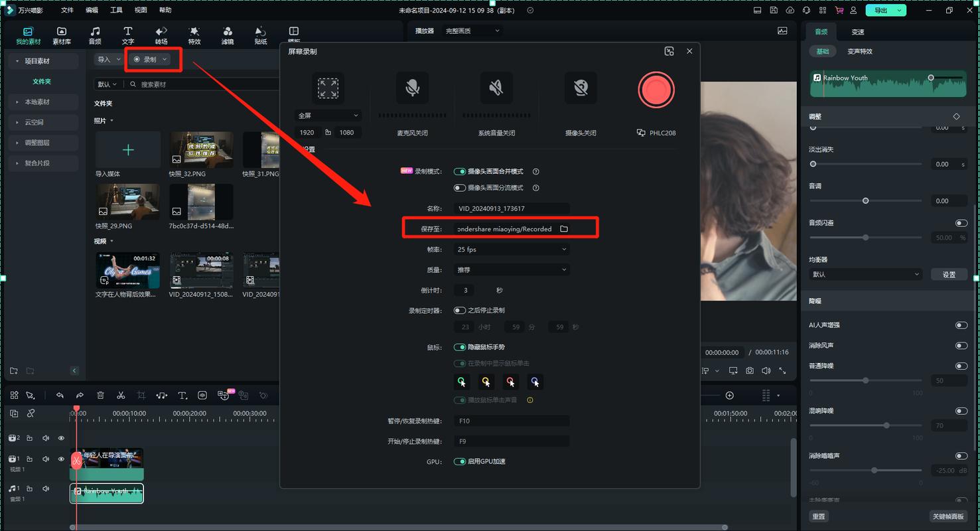Open the full screen capture area dropdown
Viewport: 980px width, 531px height.
pos(328,115)
